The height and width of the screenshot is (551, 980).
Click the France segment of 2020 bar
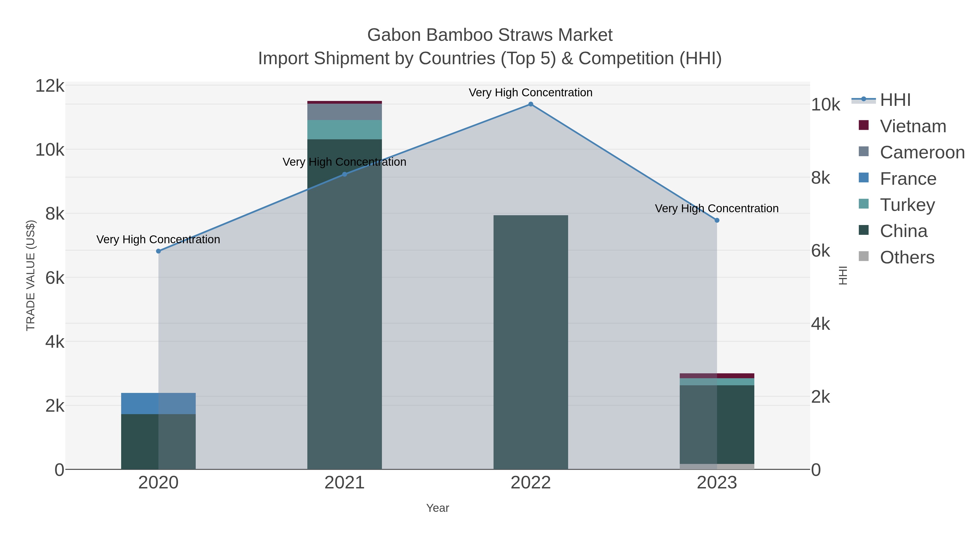158,404
